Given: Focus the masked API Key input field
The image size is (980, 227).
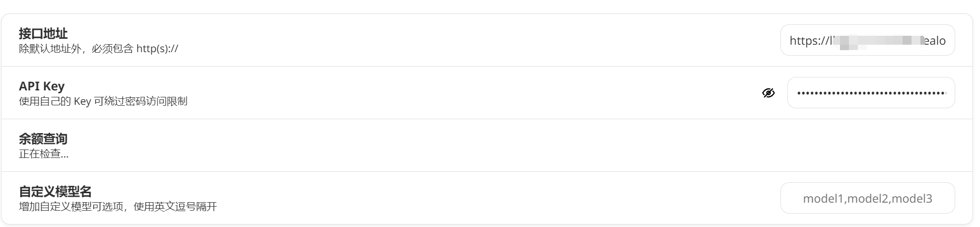Looking at the screenshot, I should (871, 93).
